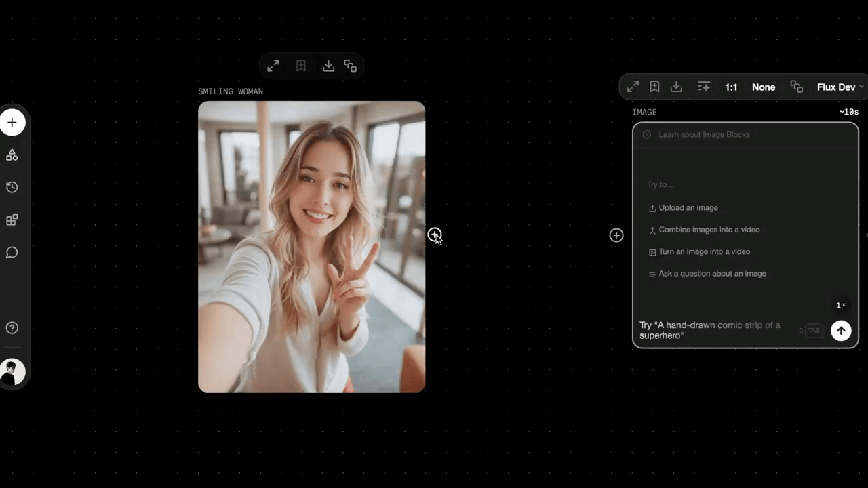The width and height of the screenshot is (868, 488).
Task: Open the prompt enhance sparkle icon
Action: 704,87
